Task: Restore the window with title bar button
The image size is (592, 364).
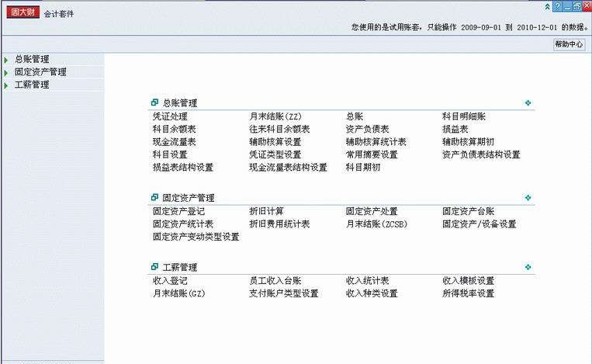Action: pos(576,6)
